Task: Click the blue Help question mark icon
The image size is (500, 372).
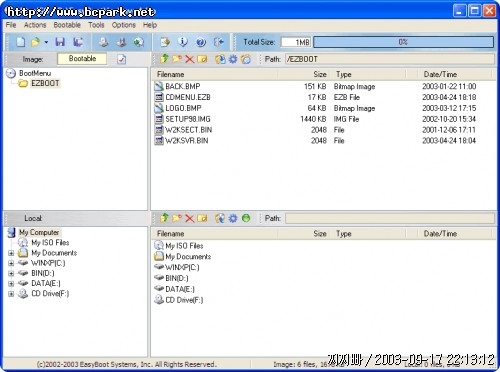Action: pyautogui.click(x=201, y=42)
